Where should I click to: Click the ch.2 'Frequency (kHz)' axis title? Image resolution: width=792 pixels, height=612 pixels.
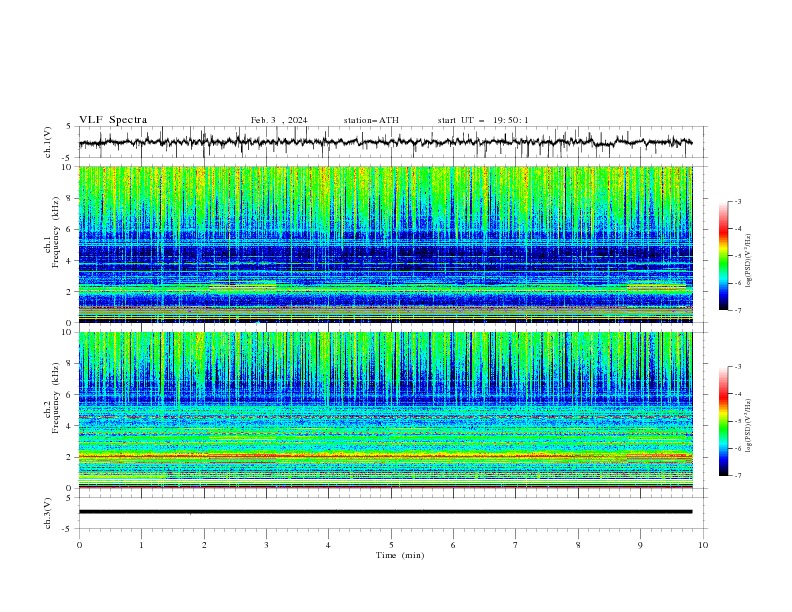pyautogui.click(x=56, y=398)
